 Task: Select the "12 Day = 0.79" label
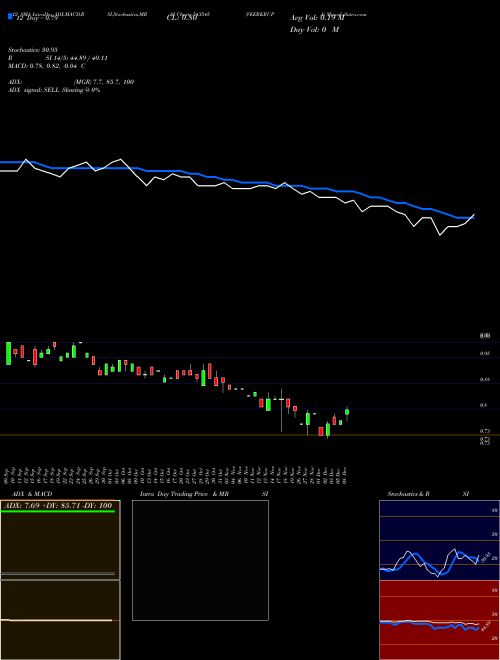(x=36, y=18)
